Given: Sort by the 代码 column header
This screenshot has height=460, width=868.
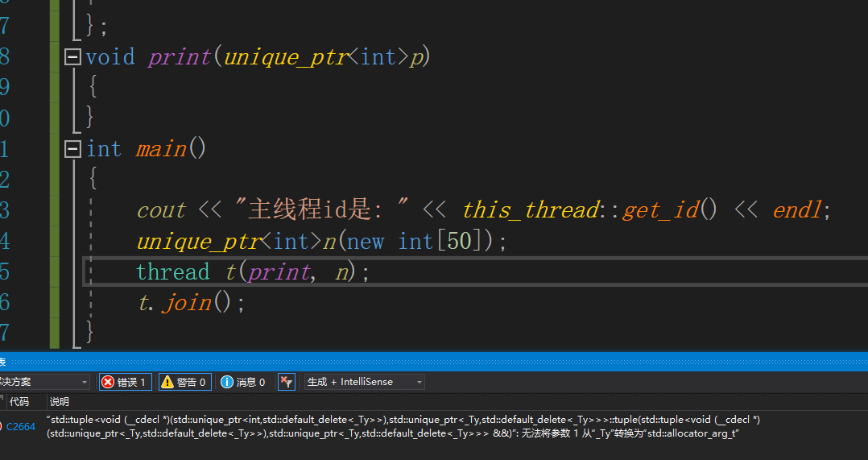Looking at the screenshot, I should (x=20, y=402).
